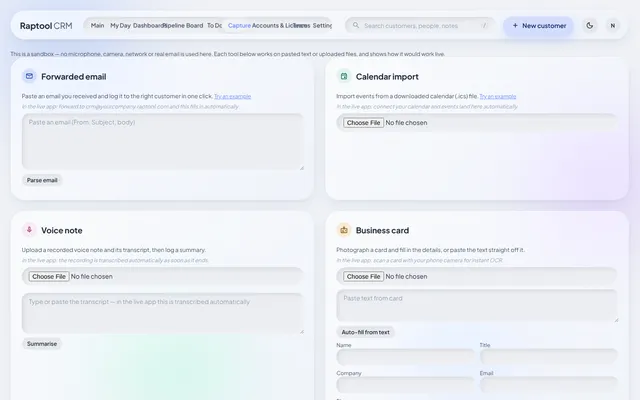Click the slash shortcut hint in search
Image resolution: width=640 pixels, height=400 pixels.
pyautogui.click(x=484, y=25)
